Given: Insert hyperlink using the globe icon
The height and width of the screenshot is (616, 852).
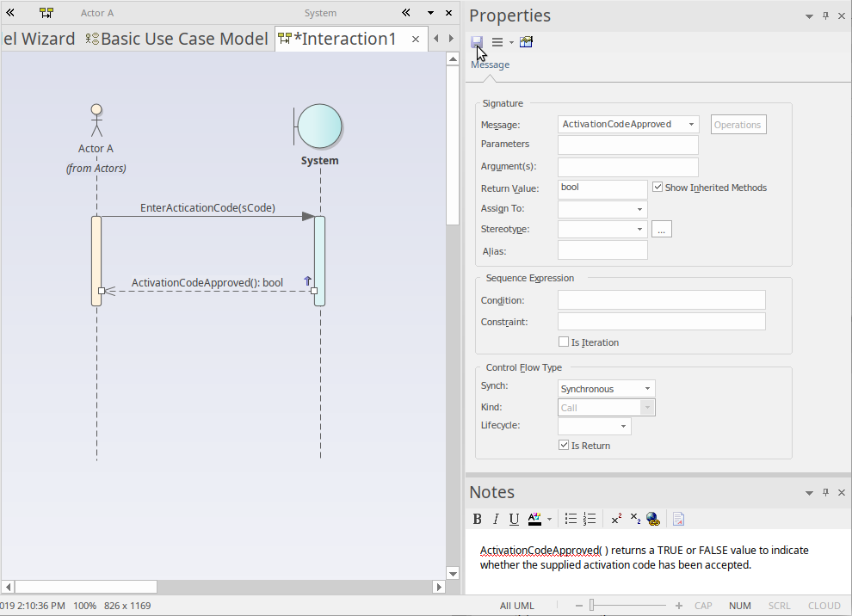Looking at the screenshot, I should (x=653, y=519).
